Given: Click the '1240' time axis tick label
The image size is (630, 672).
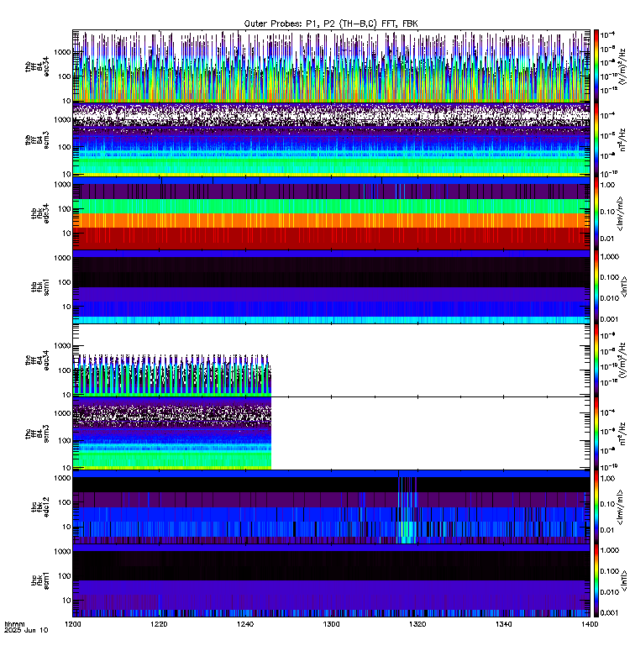Looking at the screenshot, I should [245, 624].
